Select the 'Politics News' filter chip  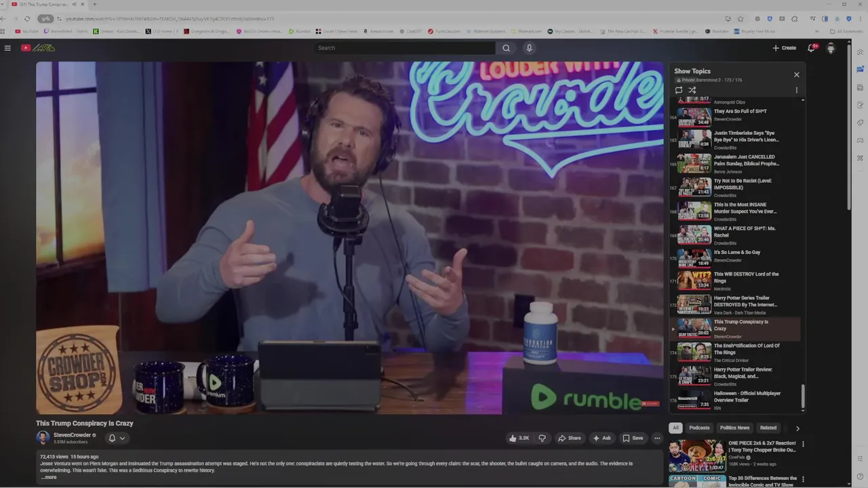click(734, 428)
